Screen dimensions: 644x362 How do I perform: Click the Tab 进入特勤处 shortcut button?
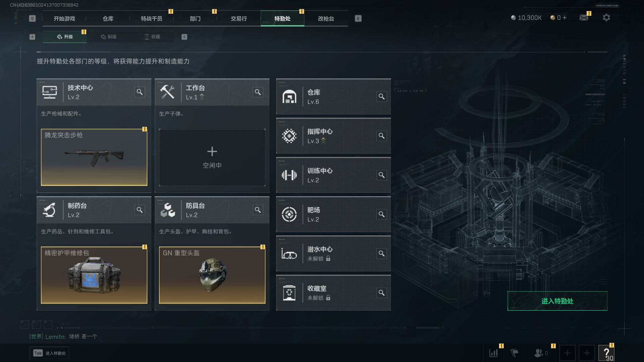[x=49, y=353]
